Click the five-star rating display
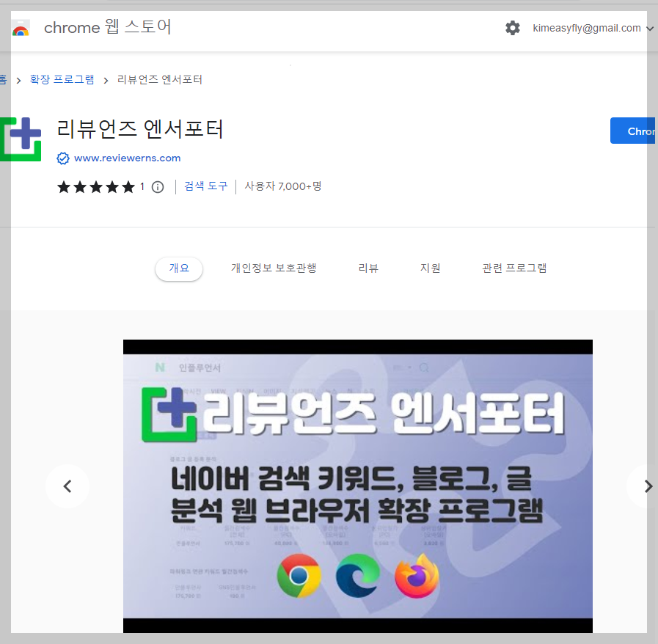This screenshot has height=644, width=658. (96, 187)
